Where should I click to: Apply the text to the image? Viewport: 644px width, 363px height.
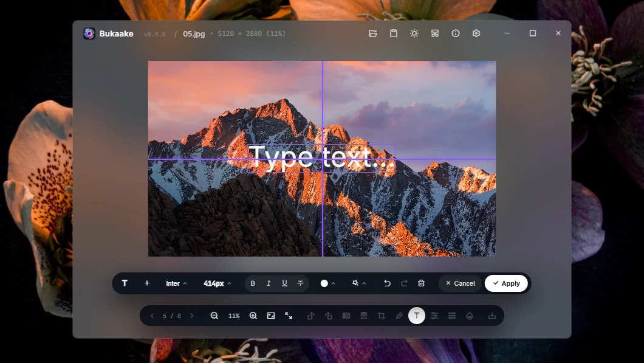click(506, 283)
